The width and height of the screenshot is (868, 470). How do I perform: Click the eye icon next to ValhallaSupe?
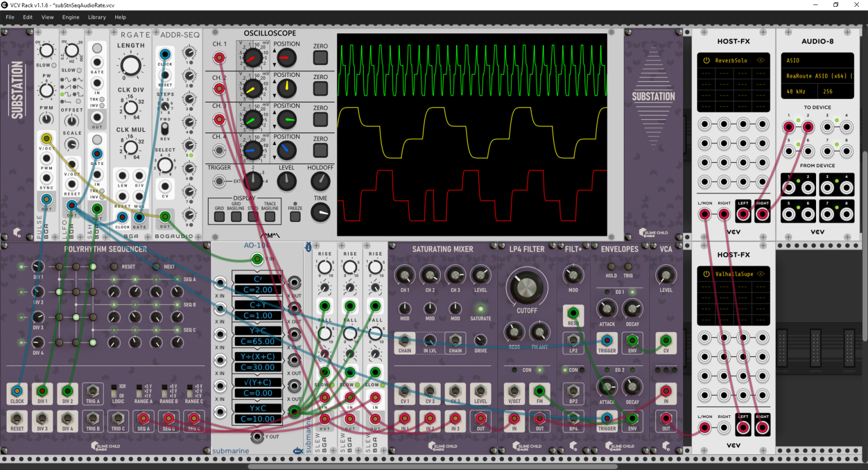(761, 274)
